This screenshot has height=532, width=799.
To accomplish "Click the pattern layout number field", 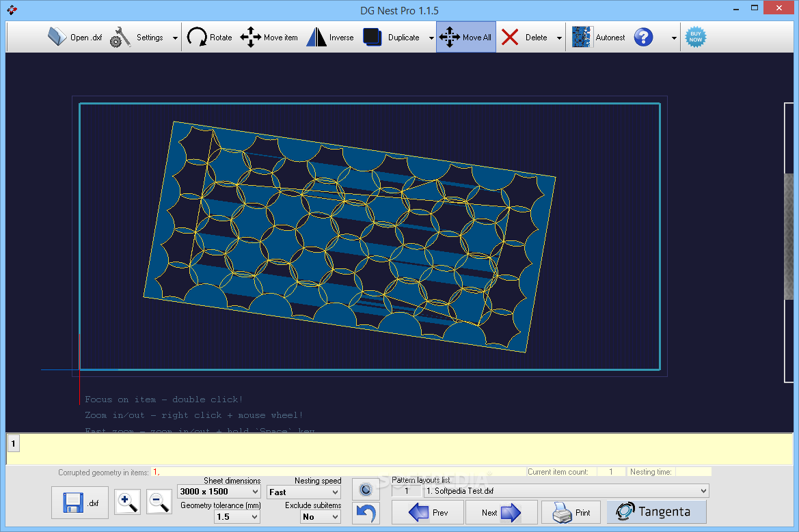I will tap(407, 491).
